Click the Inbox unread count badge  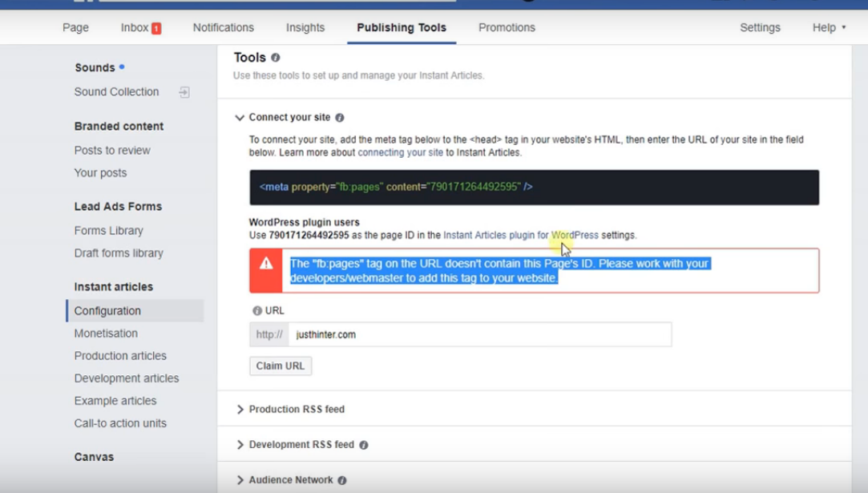(156, 28)
